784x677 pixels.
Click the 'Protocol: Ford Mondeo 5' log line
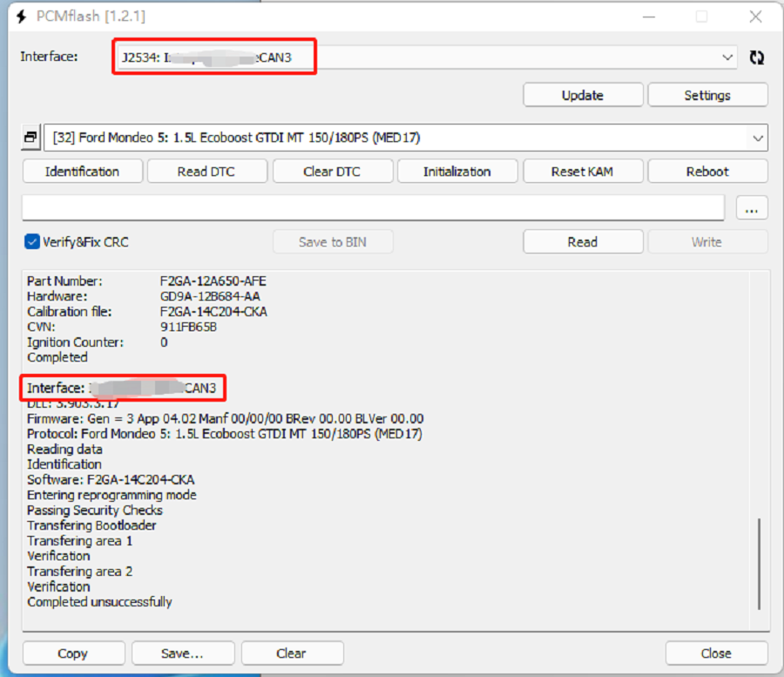225,434
